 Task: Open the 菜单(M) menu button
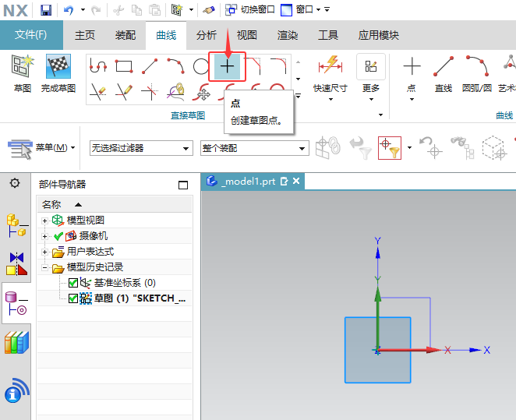point(41,148)
